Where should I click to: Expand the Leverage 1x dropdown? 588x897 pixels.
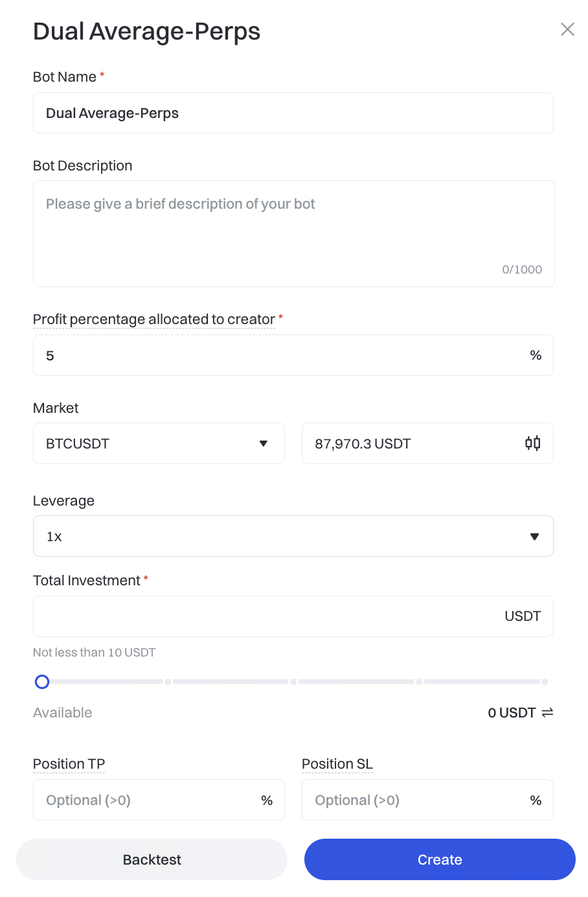[293, 536]
